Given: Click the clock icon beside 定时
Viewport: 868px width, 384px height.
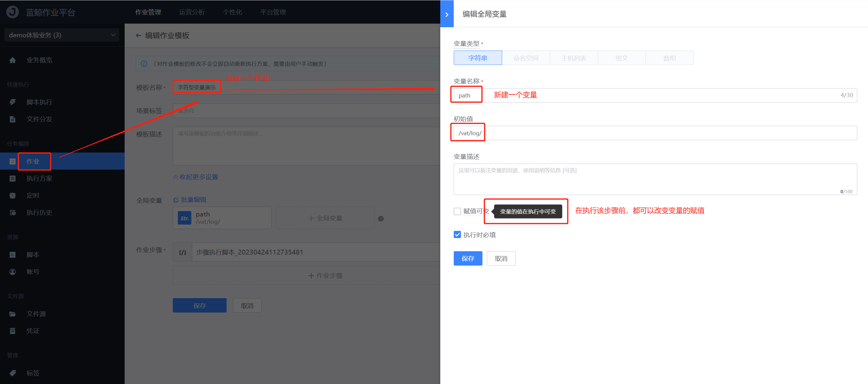Looking at the screenshot, I should click(x=13, y=196).
